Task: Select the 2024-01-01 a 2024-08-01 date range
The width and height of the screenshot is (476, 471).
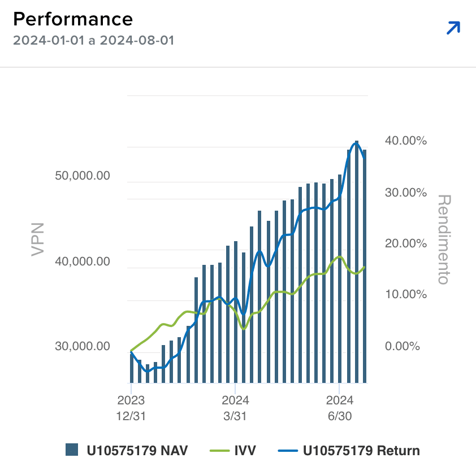Action: click(93, 41)
